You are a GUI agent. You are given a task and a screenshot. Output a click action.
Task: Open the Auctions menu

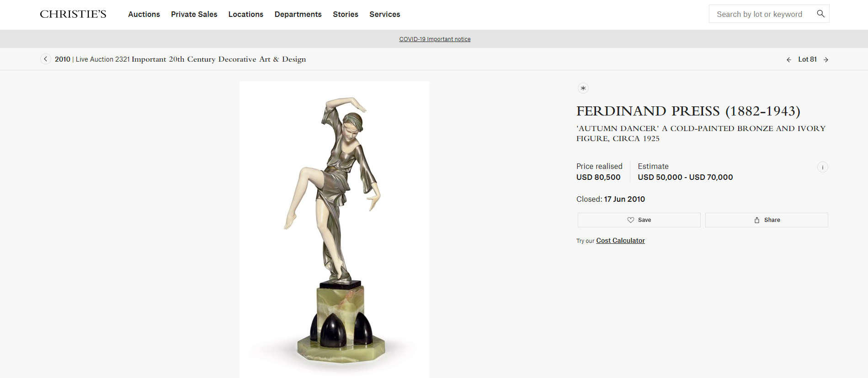[x=144, y=14]
